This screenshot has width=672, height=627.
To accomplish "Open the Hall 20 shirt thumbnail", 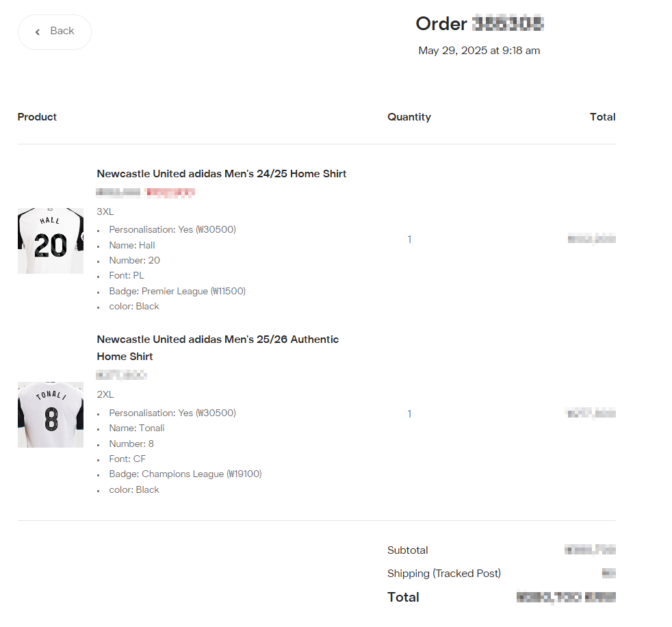I will pyautogui.click(x=51, y=241).
